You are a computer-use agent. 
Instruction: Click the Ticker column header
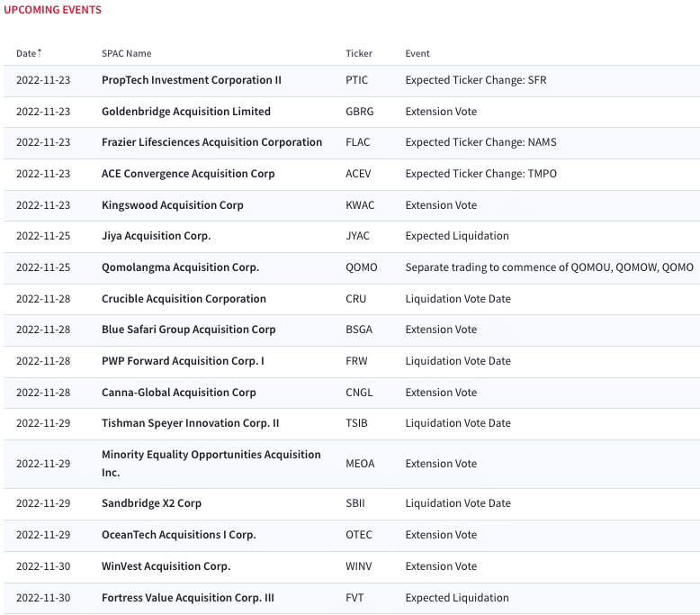(x=358, y=54)
